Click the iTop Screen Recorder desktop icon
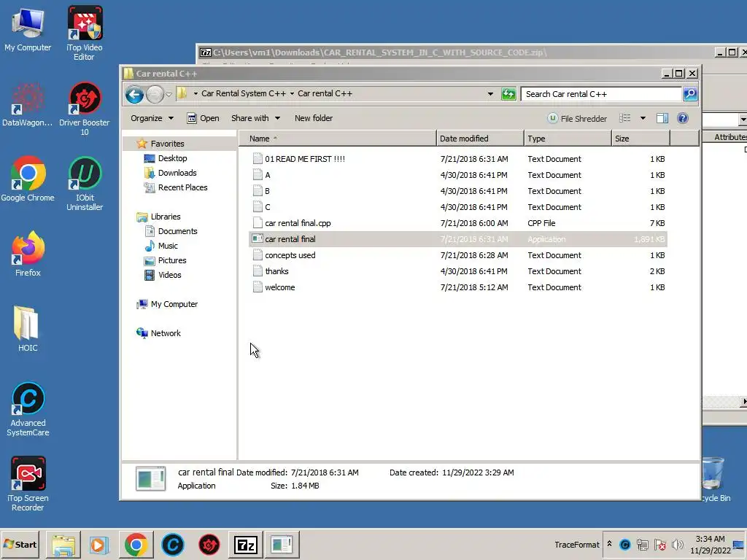 28,484
